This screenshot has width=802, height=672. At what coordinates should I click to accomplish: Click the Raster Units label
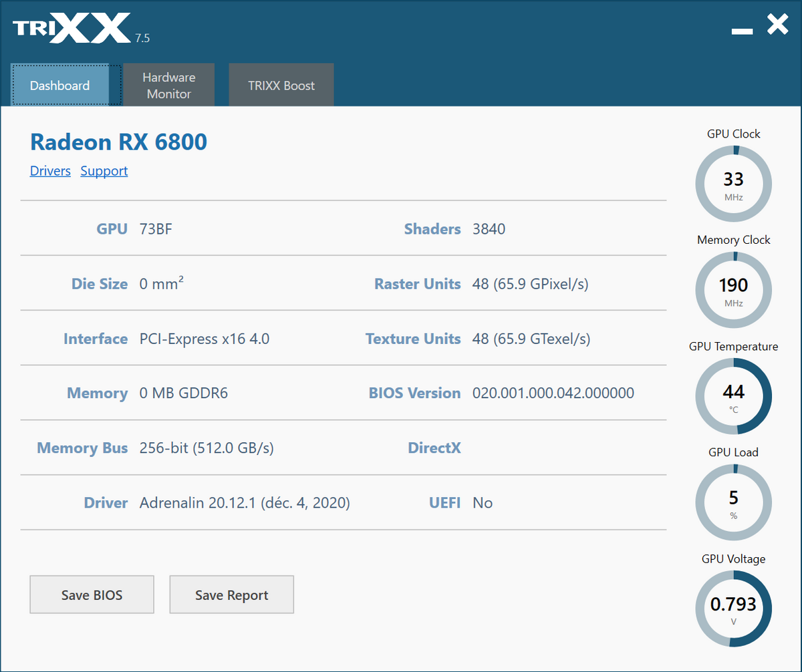tap(418, 284)
